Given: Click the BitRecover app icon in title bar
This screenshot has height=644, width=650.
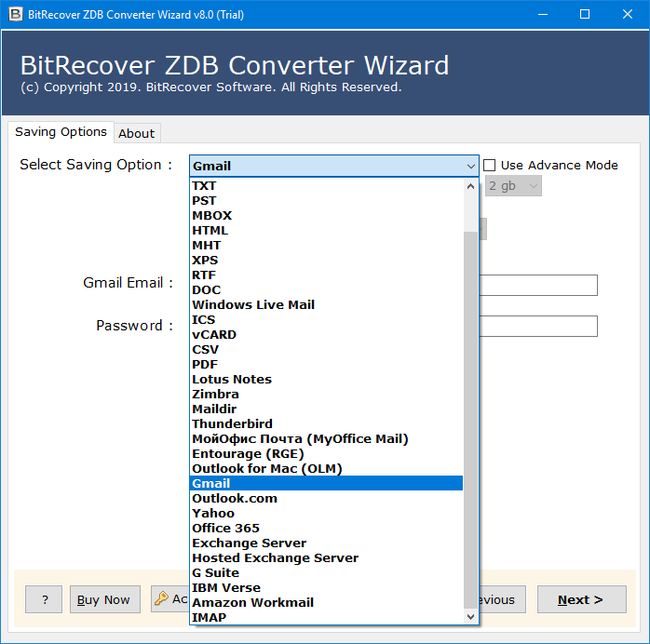Looking at the screenshot, I should 15,14.
